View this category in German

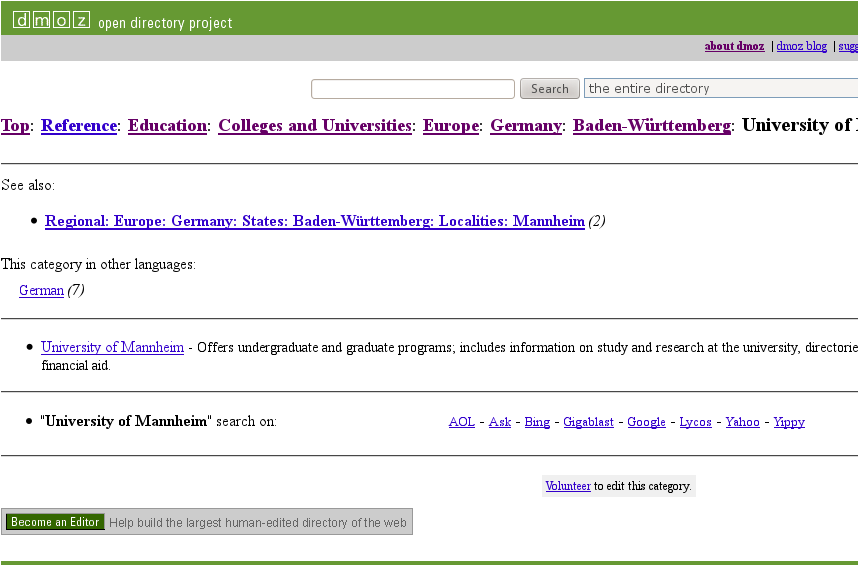pos(41,291)
